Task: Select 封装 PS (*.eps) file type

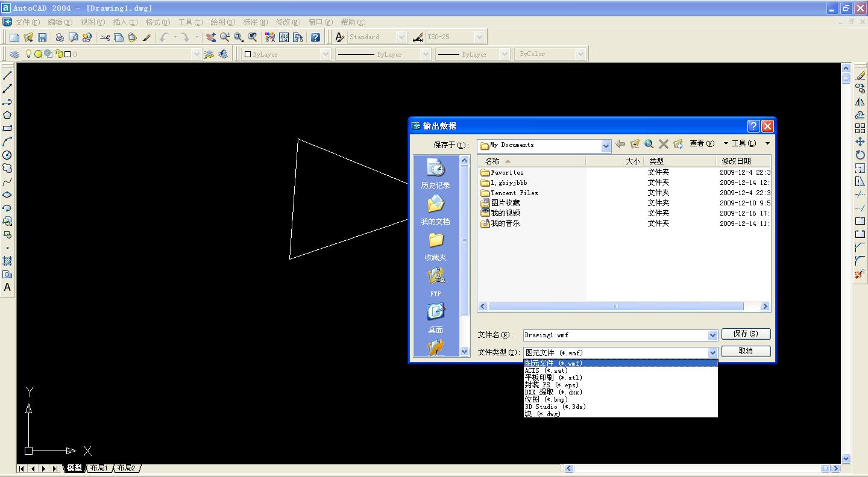Action: click(x=552, y=385)
